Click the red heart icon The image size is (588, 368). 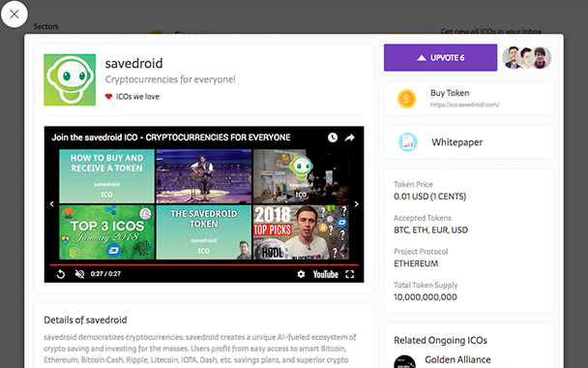108,97
